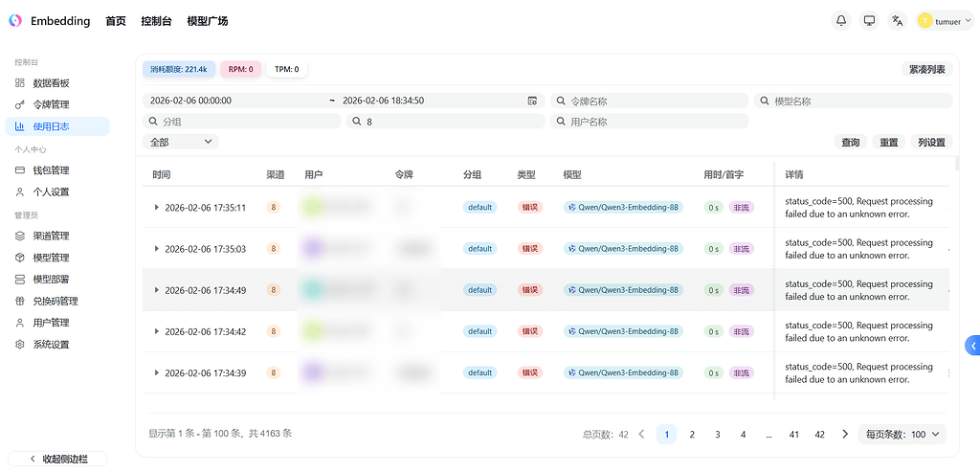Open the 全部 log type dropdown
The width and height of the screenshot is (980, 473).
pyautogui.click(x=181, y=142)
